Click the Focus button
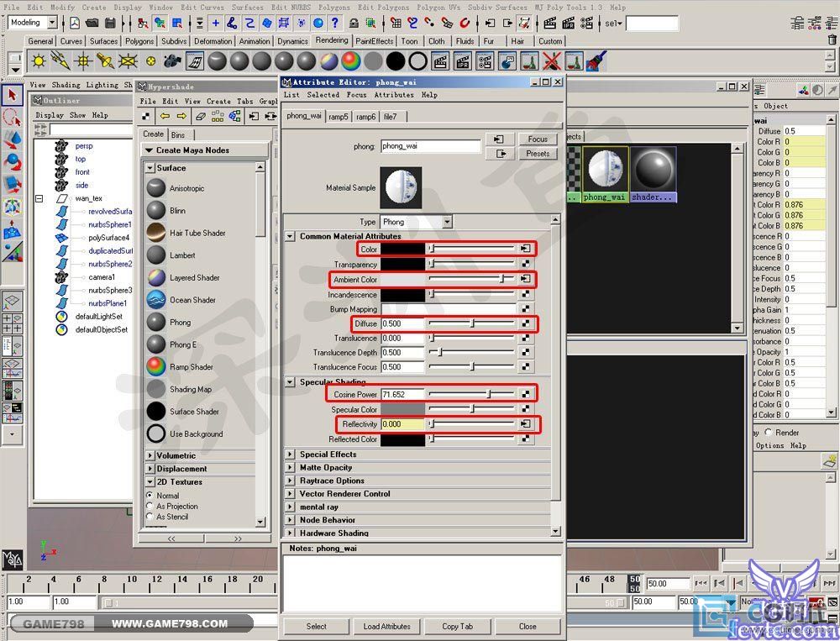 click(x=538, y=139)
